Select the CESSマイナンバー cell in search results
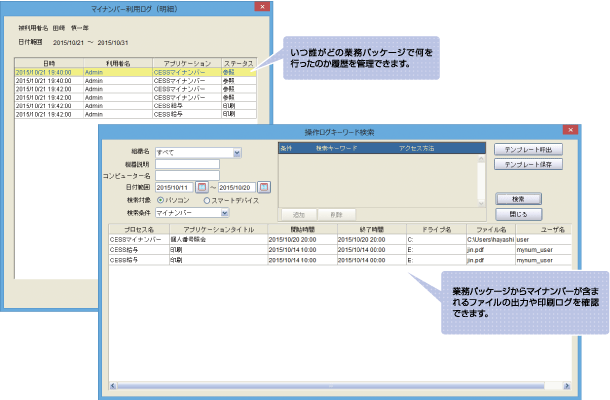 (x=139, y=239)
